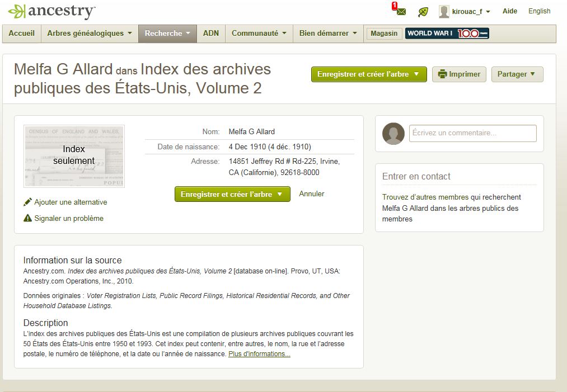This screenshot has width=567, height=392.
Task: Click the Information sur la source heading
Action: click(72, 260)
